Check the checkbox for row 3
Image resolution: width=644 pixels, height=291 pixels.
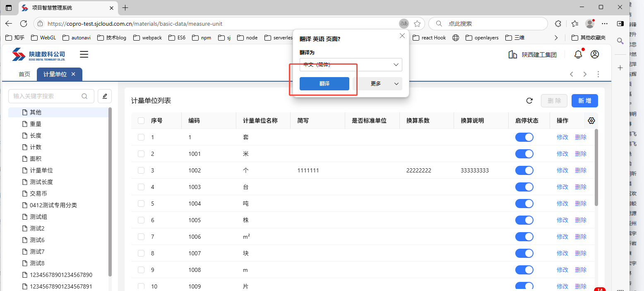141,170
